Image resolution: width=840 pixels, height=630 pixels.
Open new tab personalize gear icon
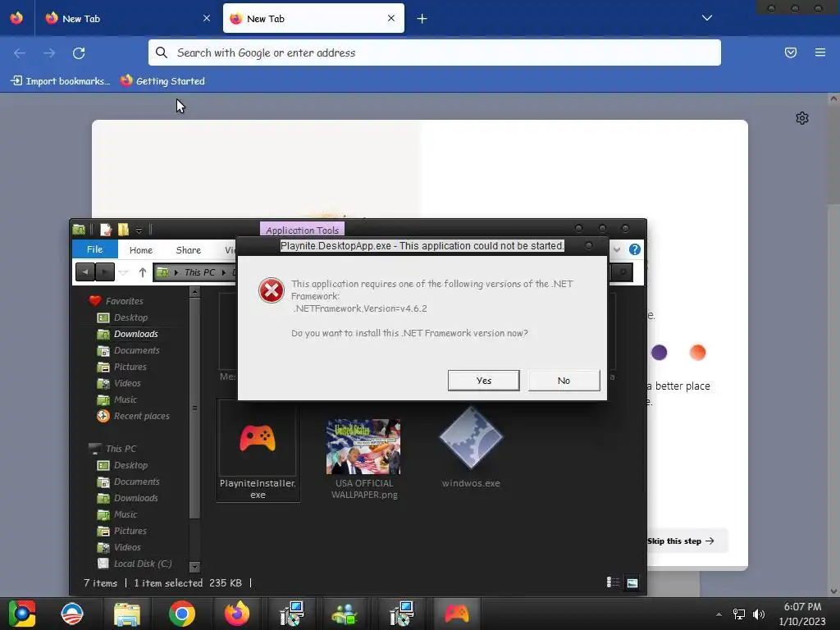pyautogui.click(x=802, y=118)
